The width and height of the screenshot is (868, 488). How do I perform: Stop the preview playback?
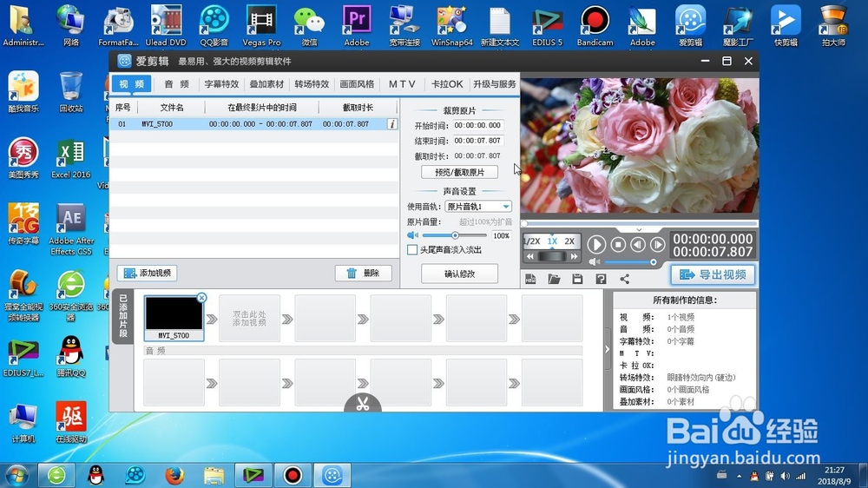[x=618, y=244]
